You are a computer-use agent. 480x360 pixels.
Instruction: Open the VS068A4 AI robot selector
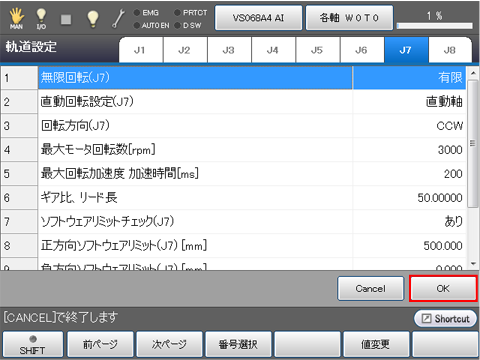click(x=258, y=18)
